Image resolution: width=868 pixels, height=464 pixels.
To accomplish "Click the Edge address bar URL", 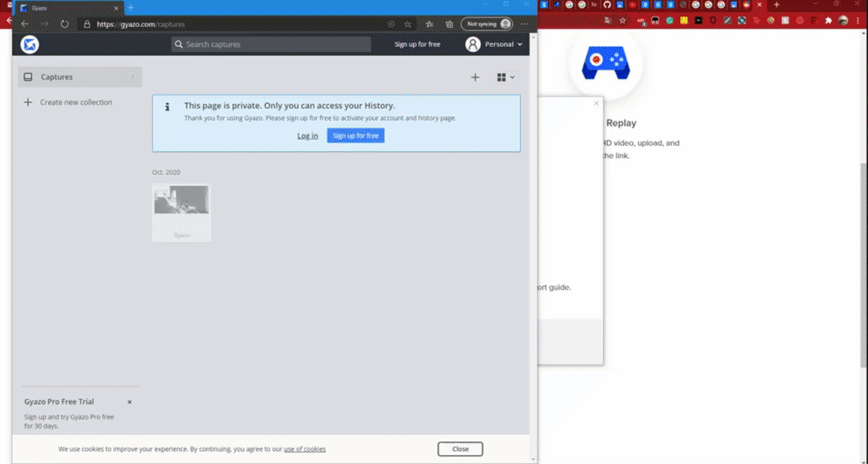I will coord(141,23).
